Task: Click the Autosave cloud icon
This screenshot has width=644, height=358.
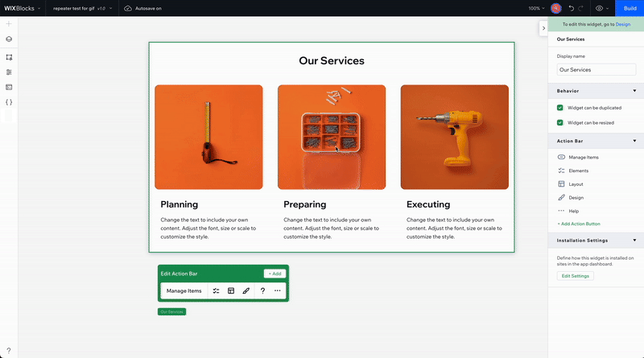Action: click(x=128, y=8)
